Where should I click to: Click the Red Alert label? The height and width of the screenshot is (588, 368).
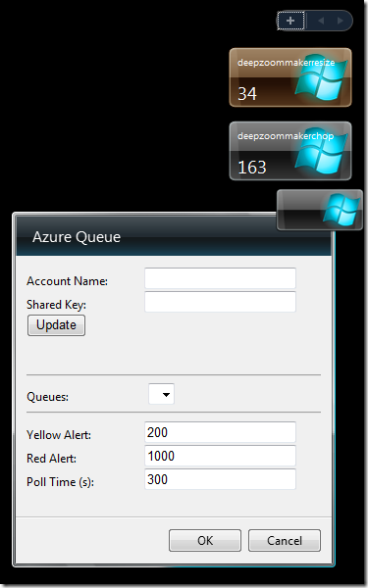51,459
